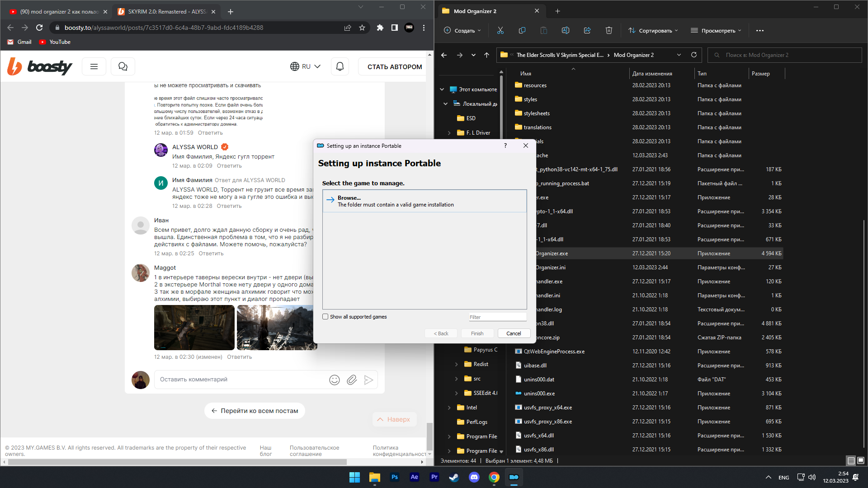This screenshot has width=868, height=488.
Task: Click the Copy icon in Explorer toolbar
Action: tap(522, 30)
